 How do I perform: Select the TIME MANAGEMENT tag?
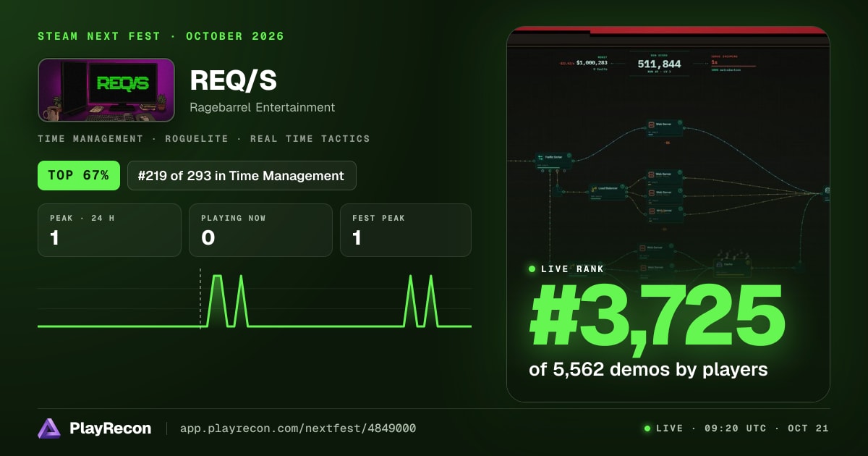click(x=90, y=138)
